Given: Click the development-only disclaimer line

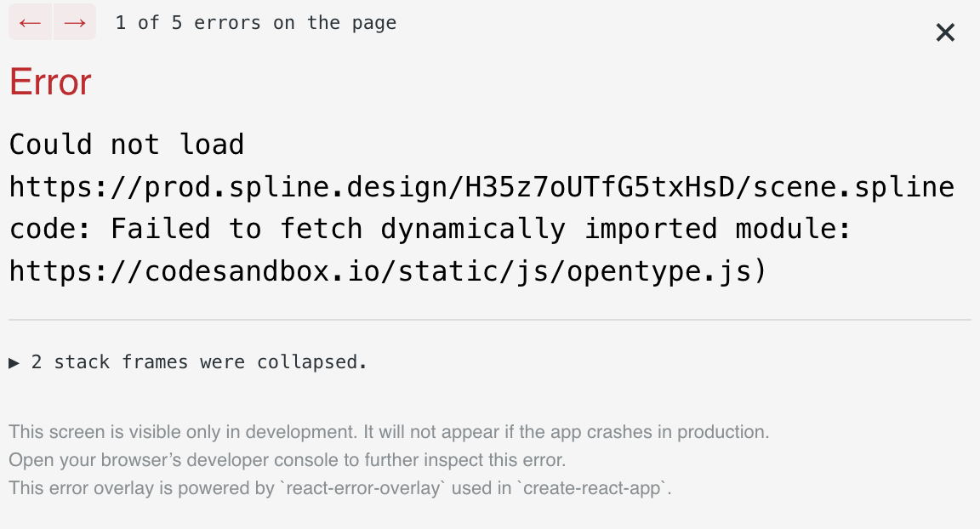Looking at the screenshot, I should [388, 432].
